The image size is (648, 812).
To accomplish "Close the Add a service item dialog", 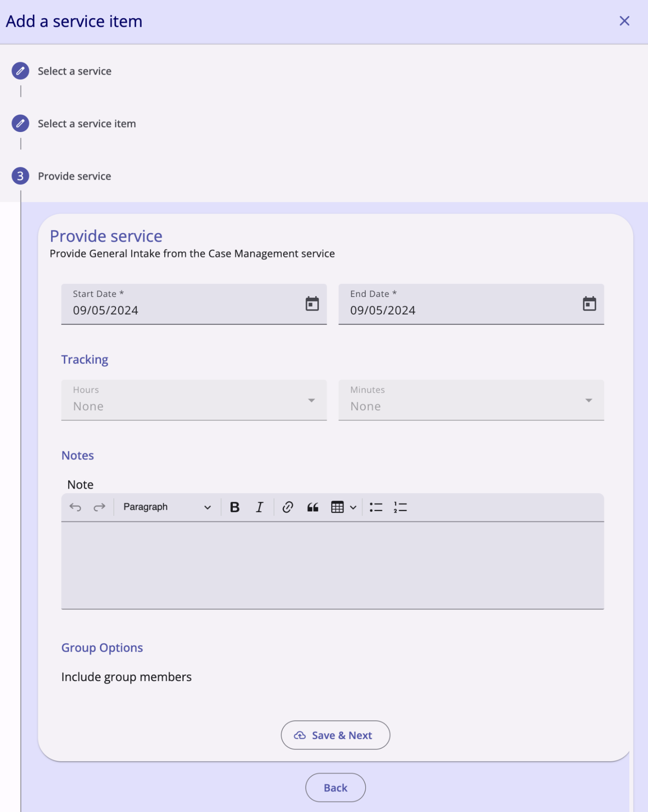I will pos(624,21).
